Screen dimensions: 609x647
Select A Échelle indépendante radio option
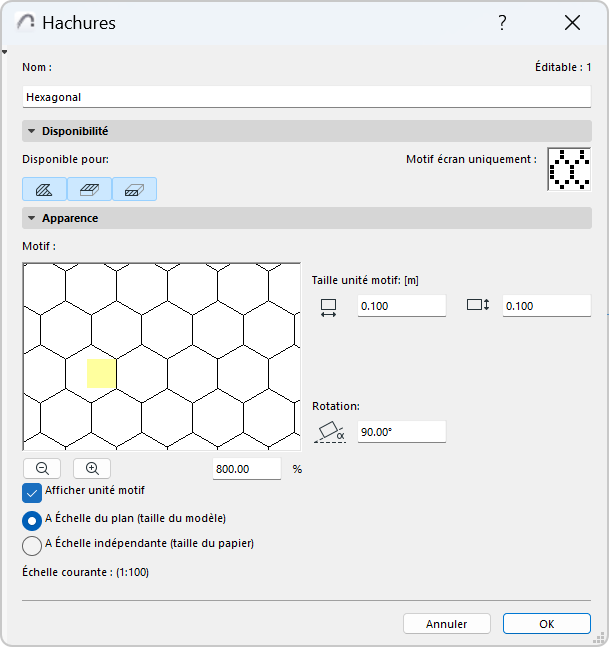point(32,545)
